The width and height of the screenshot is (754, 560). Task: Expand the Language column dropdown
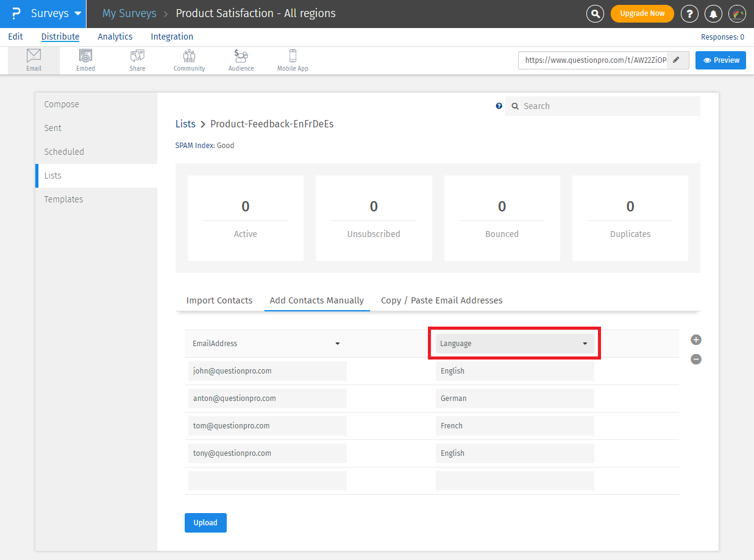click(x=514, y=344)
